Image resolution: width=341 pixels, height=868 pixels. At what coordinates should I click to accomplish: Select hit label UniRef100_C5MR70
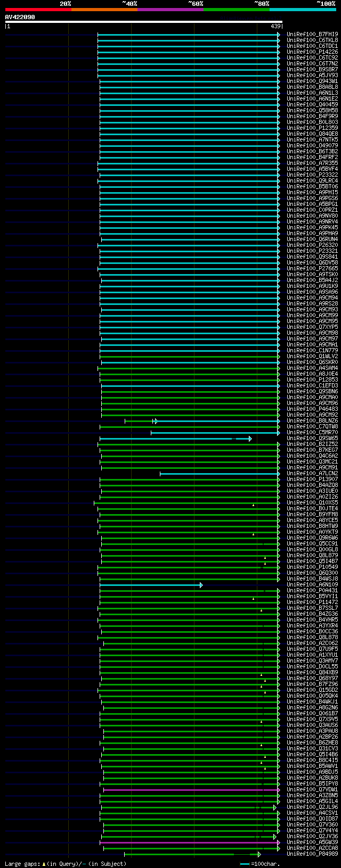pos(312,433)
